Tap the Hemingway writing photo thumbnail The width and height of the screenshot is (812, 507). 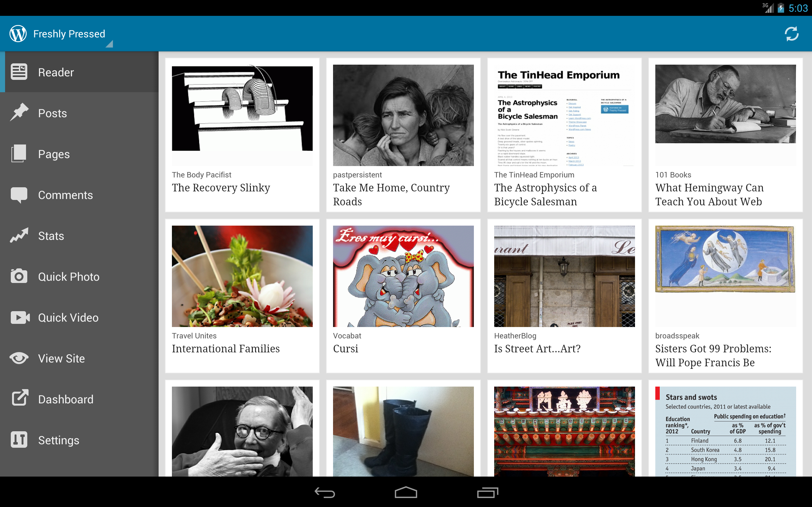click(725, 104)
